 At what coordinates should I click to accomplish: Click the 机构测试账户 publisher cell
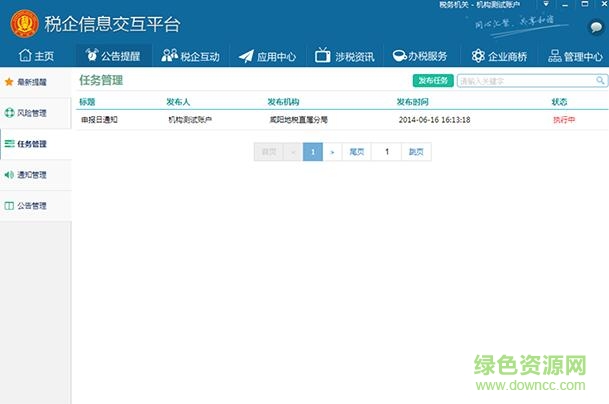[x=190, y=120]
